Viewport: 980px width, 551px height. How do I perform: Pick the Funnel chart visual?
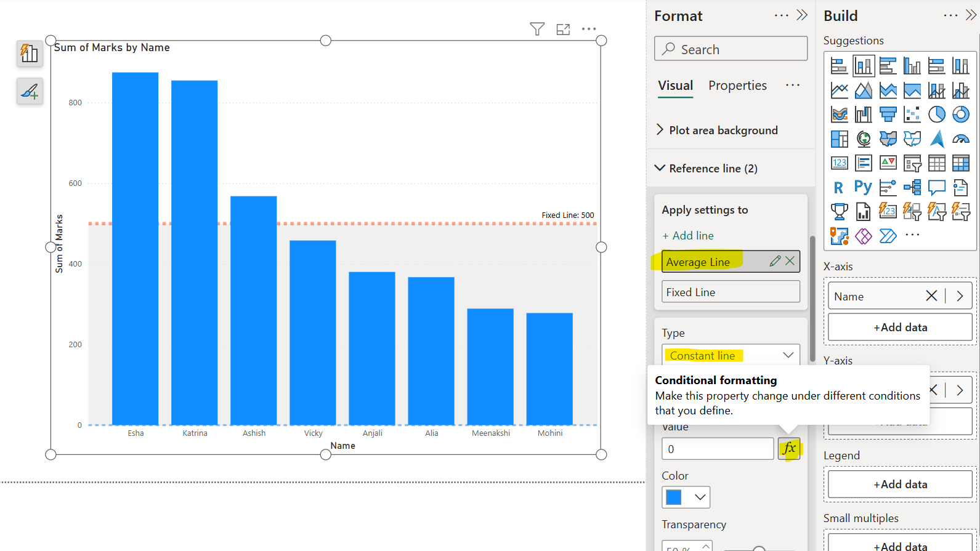(888, 114)
